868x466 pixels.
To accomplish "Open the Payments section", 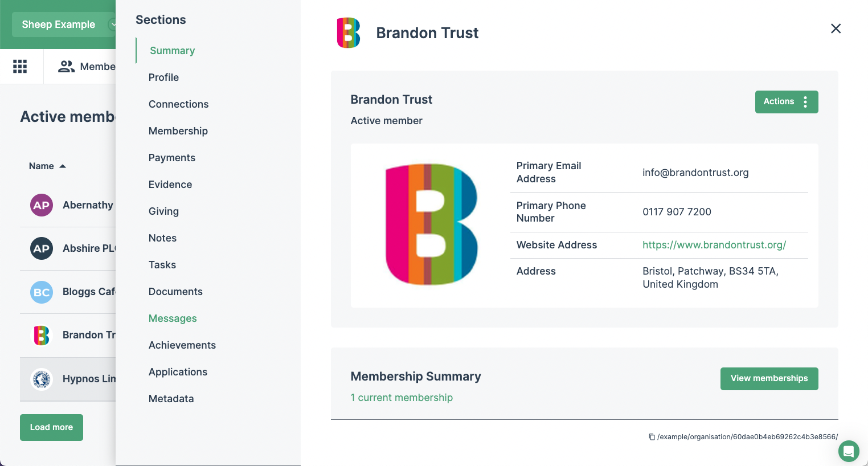I will 172,158.
